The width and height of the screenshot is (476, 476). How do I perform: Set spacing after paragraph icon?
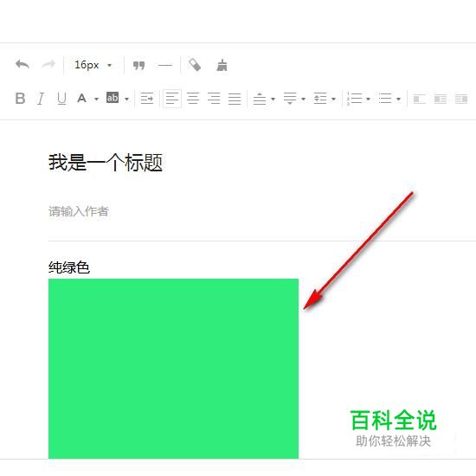pos(290,99)
